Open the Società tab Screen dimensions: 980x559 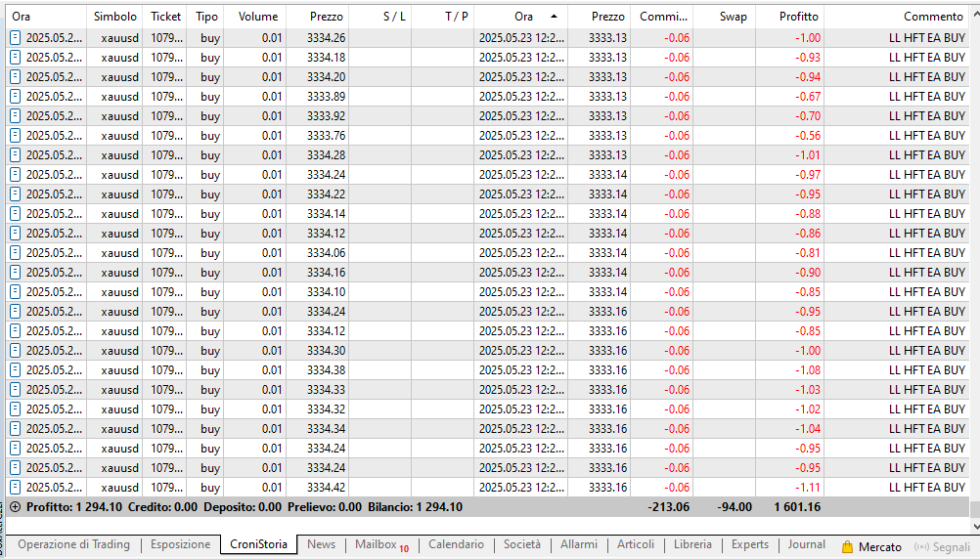tap(522, 544)
